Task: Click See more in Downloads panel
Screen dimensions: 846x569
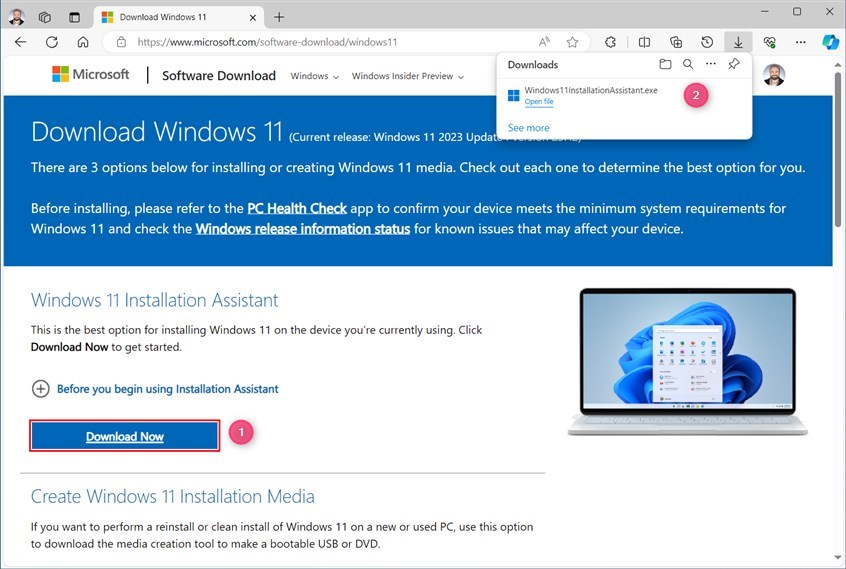Action: [x=528, y=128]
